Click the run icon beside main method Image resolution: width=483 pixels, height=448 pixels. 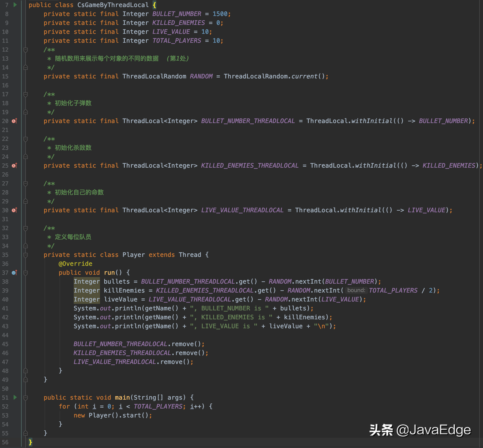click(15, 397)
